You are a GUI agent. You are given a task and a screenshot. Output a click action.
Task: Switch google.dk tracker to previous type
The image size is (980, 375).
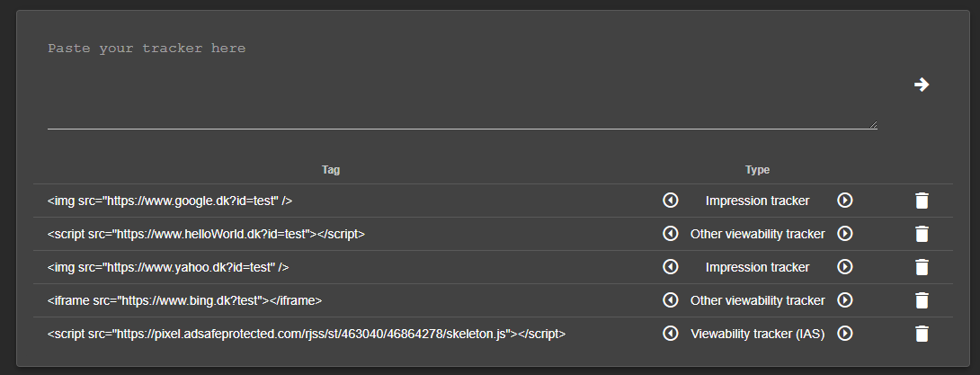[670, 200]
